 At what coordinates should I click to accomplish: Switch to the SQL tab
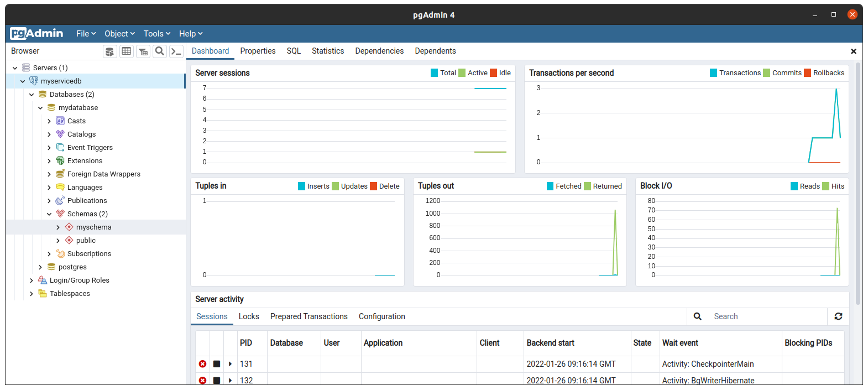click(x=294, y=51)
